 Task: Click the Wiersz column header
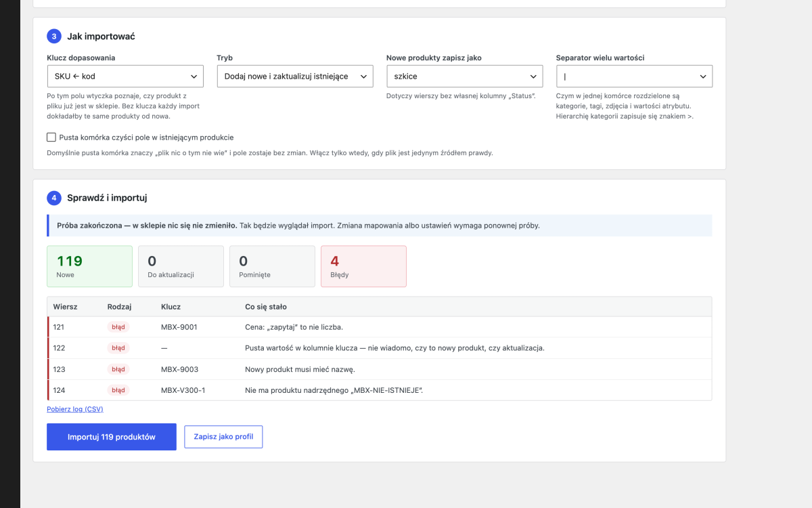(x=65, y=307)
